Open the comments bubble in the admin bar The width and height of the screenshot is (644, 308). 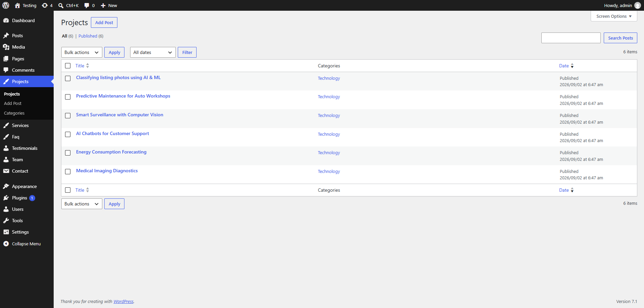[x=87, y=5]
